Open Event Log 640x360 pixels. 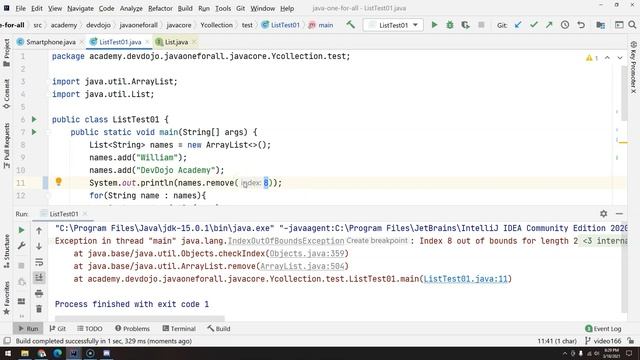(x=603, y=328)
